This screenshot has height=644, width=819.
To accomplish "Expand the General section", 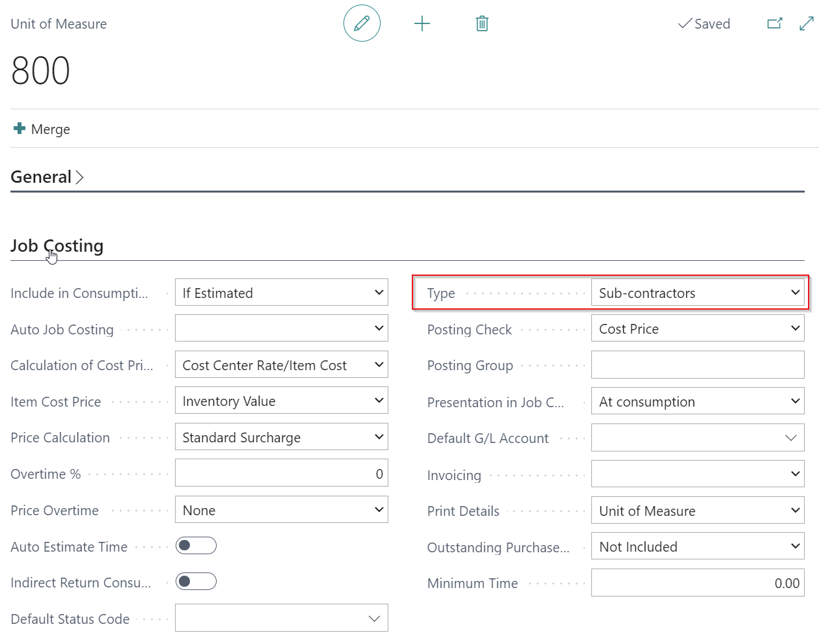I will click(x=47, y=177).
